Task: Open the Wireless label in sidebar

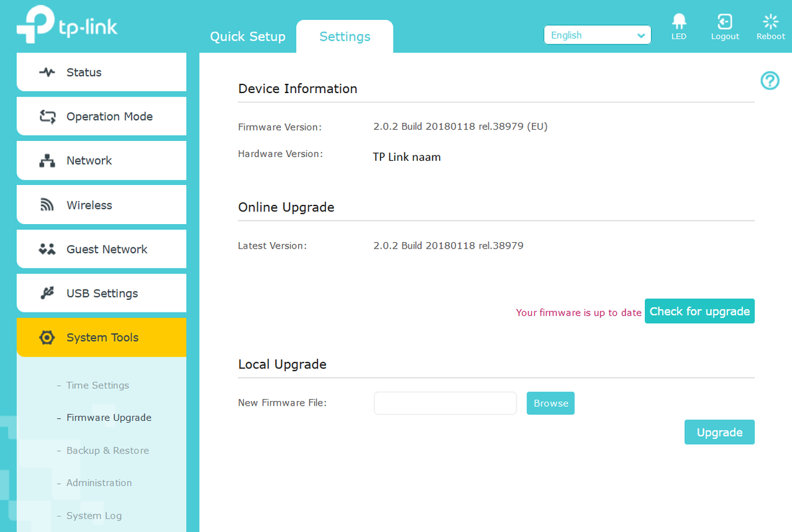Action: coord(89,205)
